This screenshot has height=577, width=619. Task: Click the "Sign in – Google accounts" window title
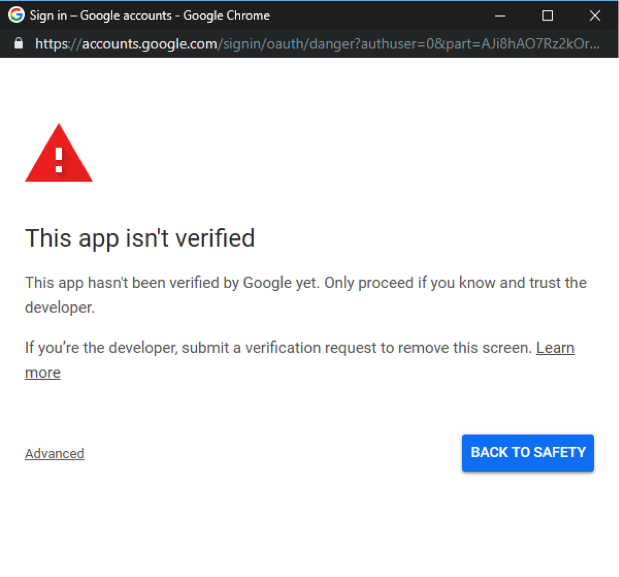[x=101, y=15]
